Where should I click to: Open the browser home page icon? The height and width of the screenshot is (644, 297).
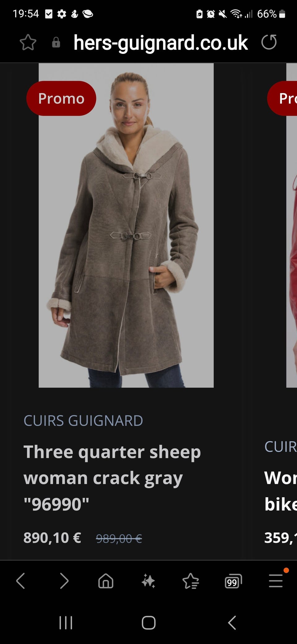point(106,581)
